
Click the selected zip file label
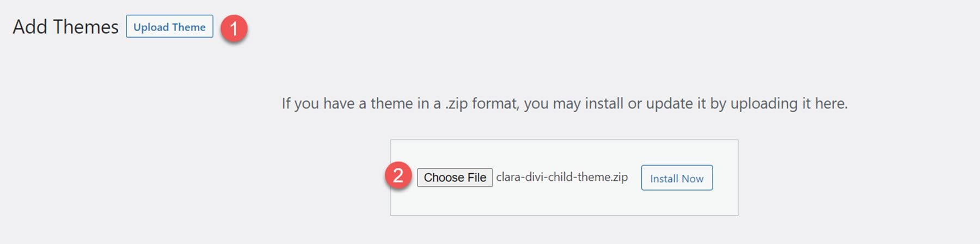(562, 177)
